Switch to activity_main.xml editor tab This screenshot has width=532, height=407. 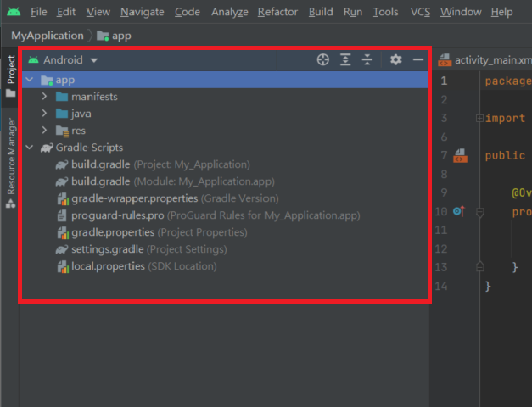[x=484, y=60]
